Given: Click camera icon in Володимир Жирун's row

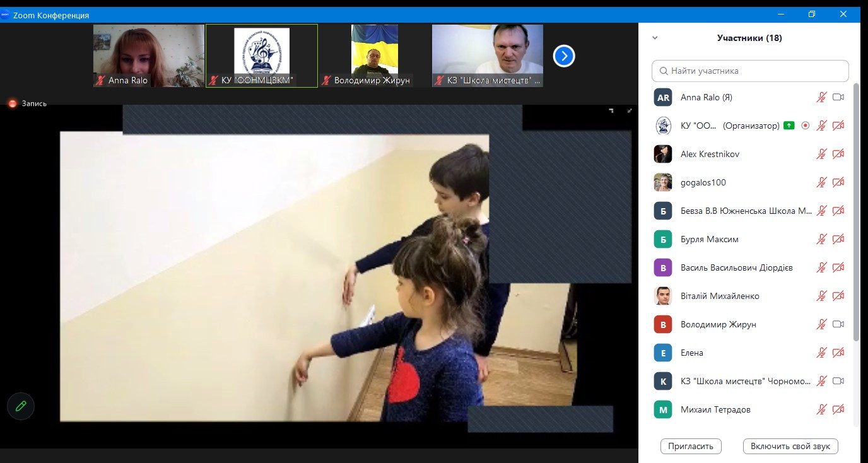Looking at the screenshot, I should pos(838,324).
